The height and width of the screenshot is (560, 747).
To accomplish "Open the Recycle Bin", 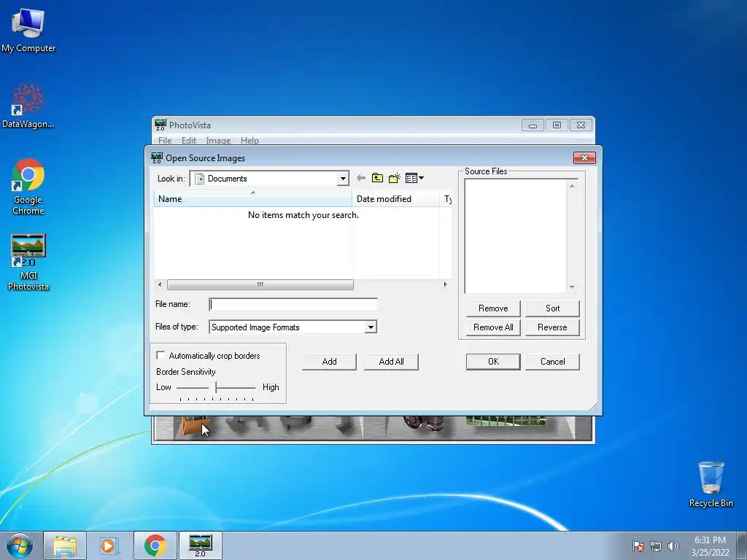I will [x=711, y=484].
